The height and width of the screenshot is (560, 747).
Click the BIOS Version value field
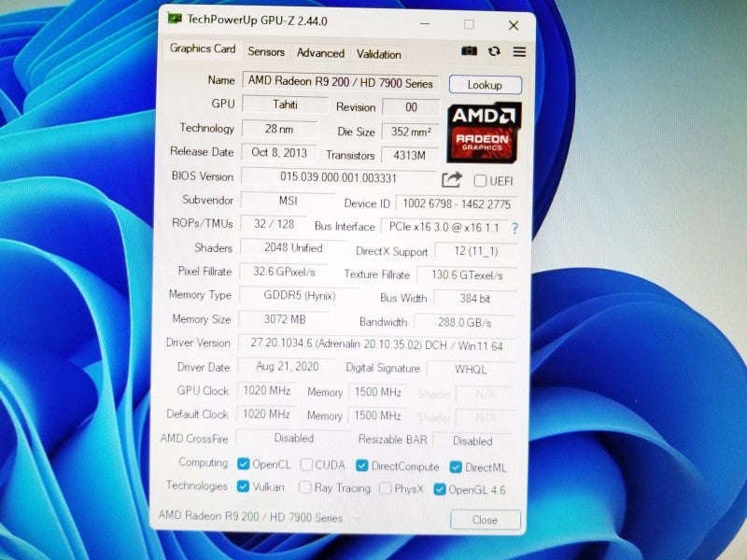tap(338, 177)
